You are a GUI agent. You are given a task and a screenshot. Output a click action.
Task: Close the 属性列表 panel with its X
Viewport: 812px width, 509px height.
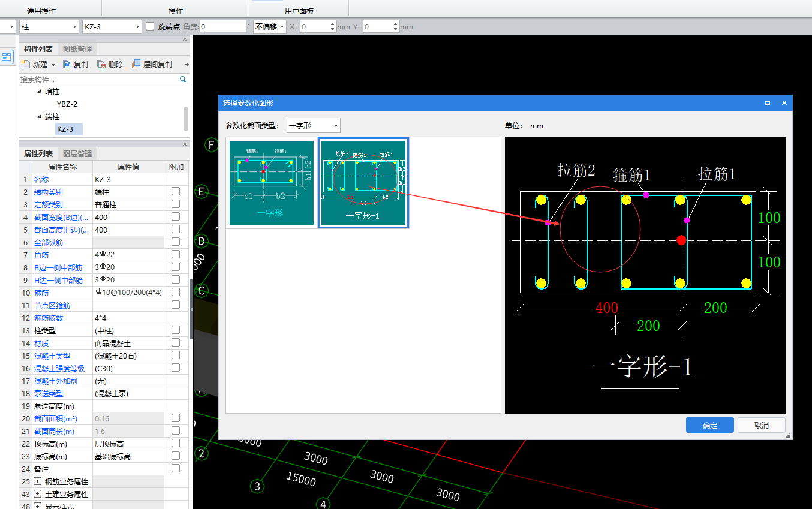click(184, 144)
